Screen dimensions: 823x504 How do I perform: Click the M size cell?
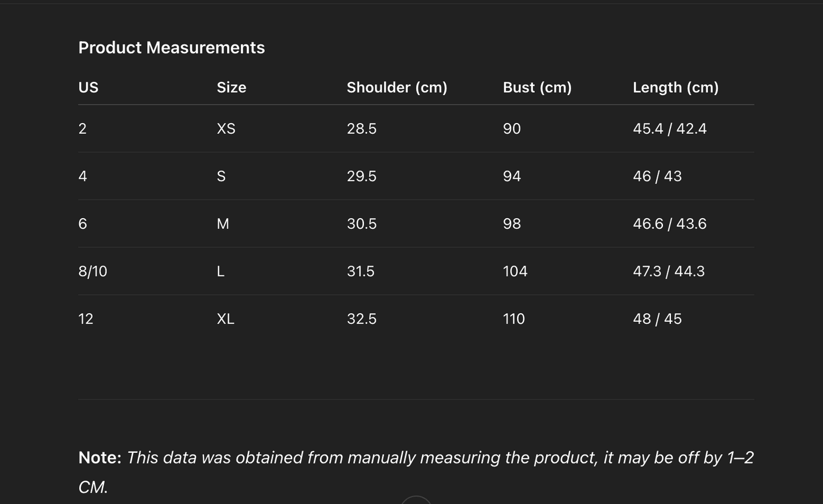coord(223,224)
